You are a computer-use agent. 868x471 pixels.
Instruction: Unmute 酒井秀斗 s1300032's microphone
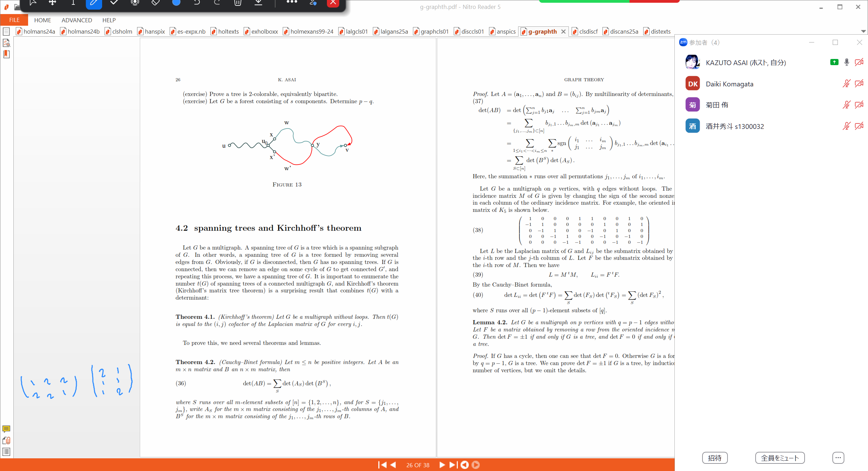846,126
